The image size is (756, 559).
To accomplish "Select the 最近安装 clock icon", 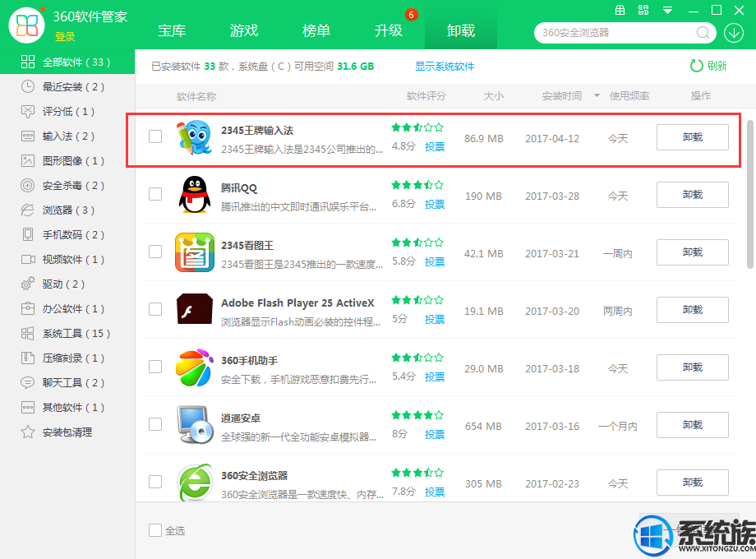I will (28, 86).
